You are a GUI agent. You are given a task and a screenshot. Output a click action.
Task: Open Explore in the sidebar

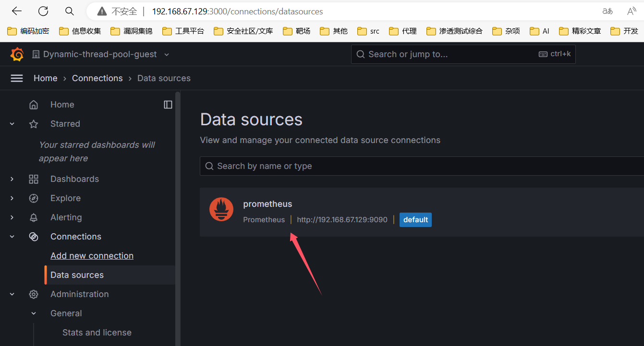[65, 198]
